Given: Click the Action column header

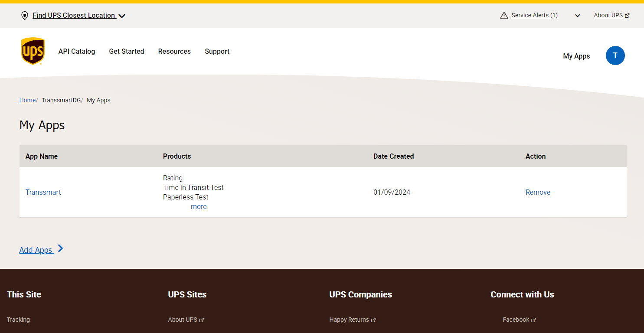Looking at the screenshot, I should tap(536, 156).
